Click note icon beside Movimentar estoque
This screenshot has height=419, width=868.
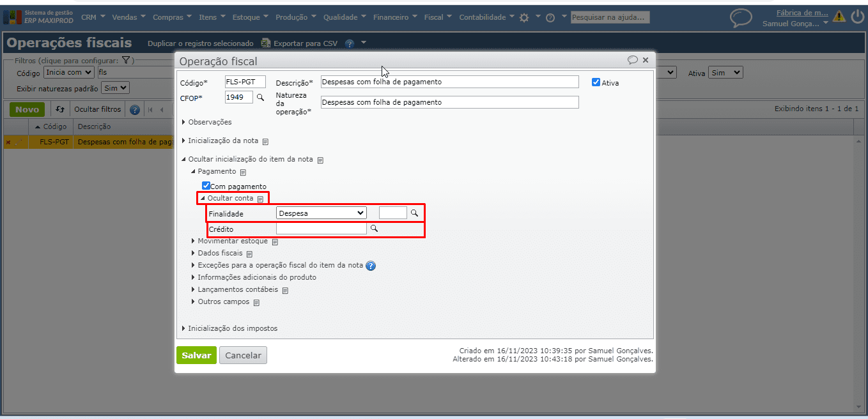click(x=274, y=242)
